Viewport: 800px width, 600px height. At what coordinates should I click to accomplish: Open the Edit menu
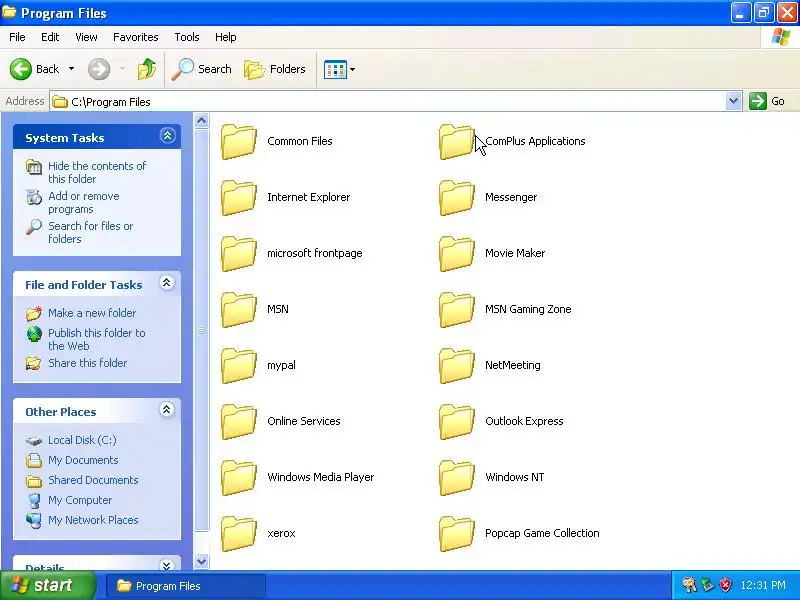pos(50,37)
